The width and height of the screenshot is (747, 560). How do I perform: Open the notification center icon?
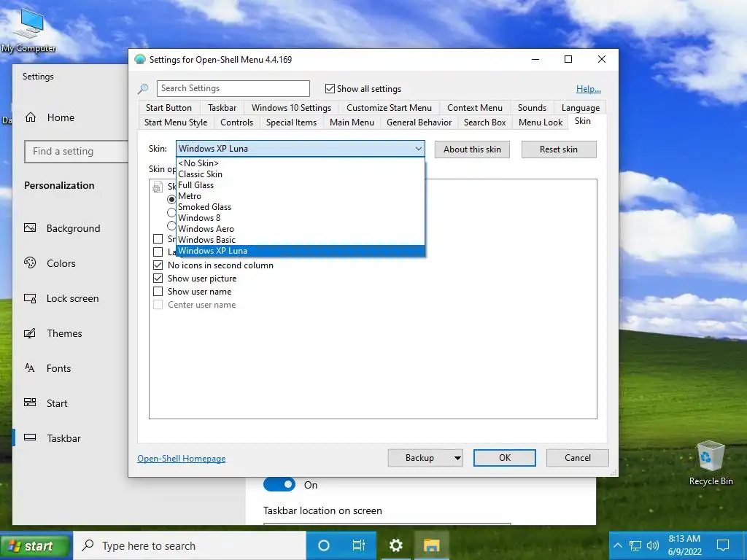click(723, 545)
